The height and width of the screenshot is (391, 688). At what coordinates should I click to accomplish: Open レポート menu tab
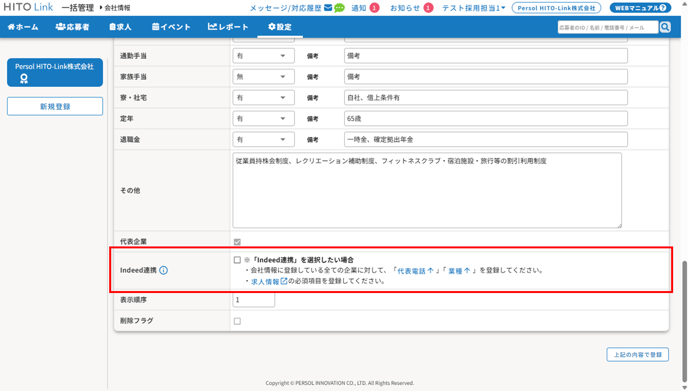228,27
